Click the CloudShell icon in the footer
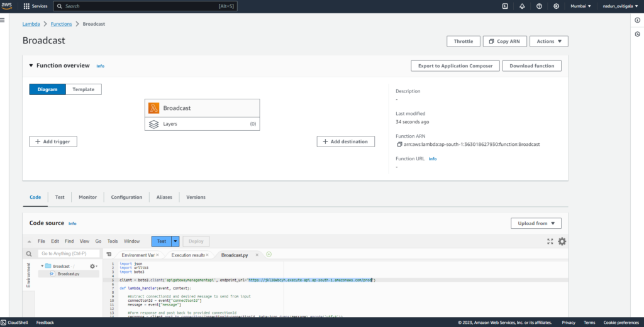 pos(3,323)
